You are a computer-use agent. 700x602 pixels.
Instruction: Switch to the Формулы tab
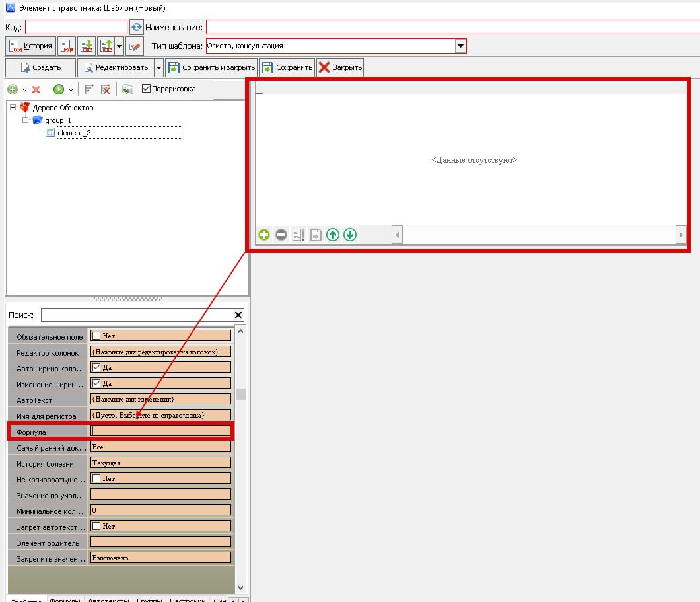tap(65, 599)
